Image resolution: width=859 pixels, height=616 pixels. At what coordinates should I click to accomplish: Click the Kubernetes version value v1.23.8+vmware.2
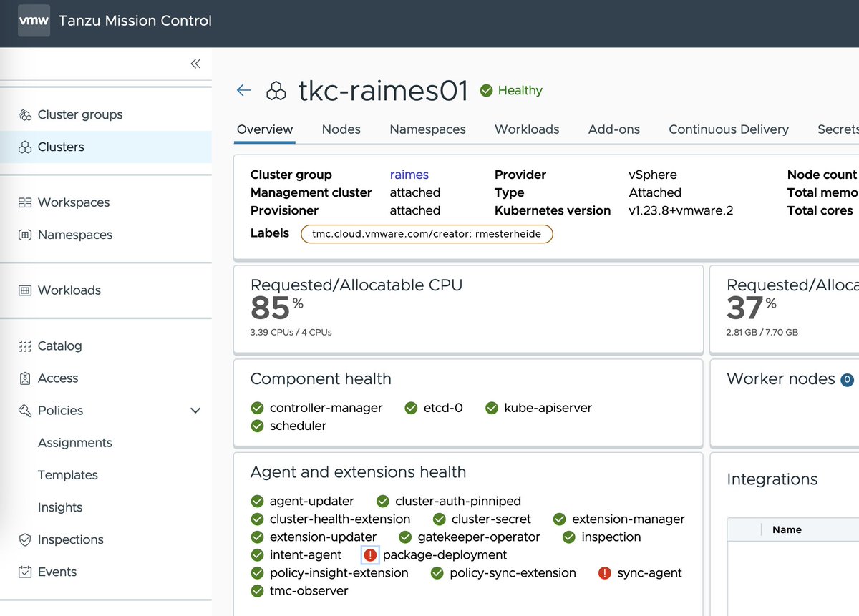(x=681, y=210)
